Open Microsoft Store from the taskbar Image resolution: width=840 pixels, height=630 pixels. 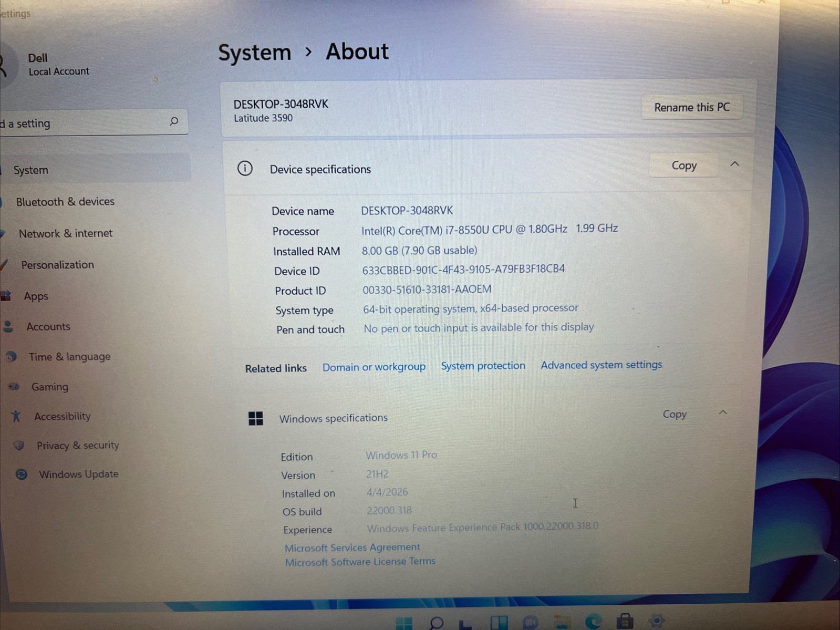625,621
